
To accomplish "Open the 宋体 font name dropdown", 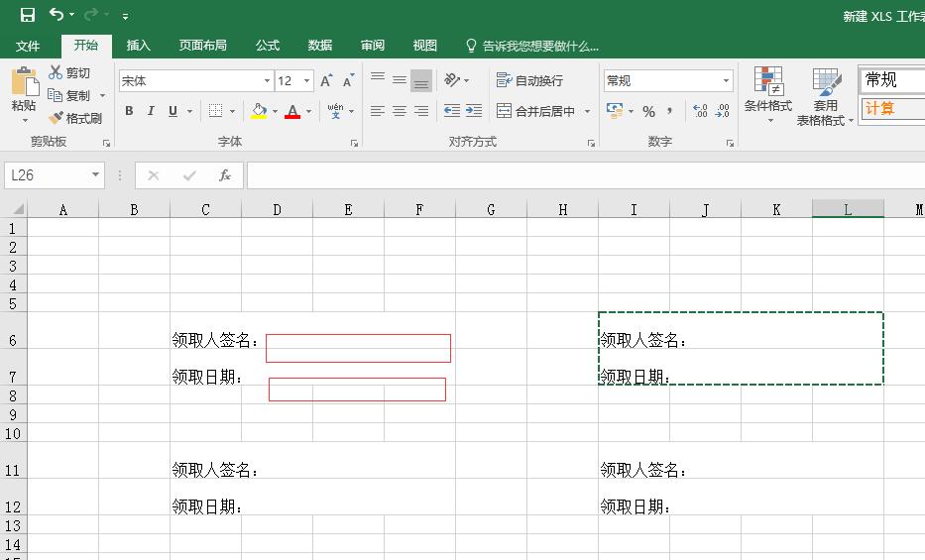I will point(267,80).
